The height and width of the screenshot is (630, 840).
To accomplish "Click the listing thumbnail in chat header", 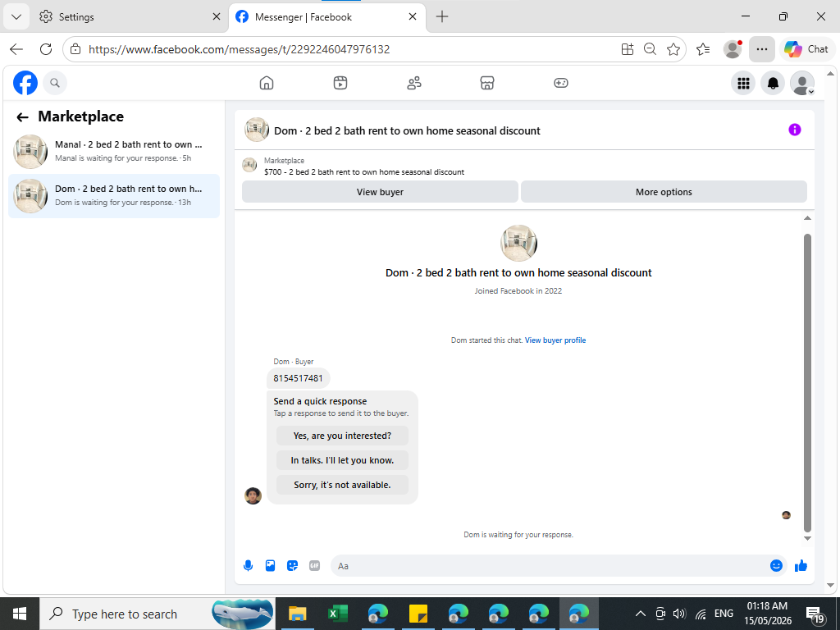I will [257, 130].
